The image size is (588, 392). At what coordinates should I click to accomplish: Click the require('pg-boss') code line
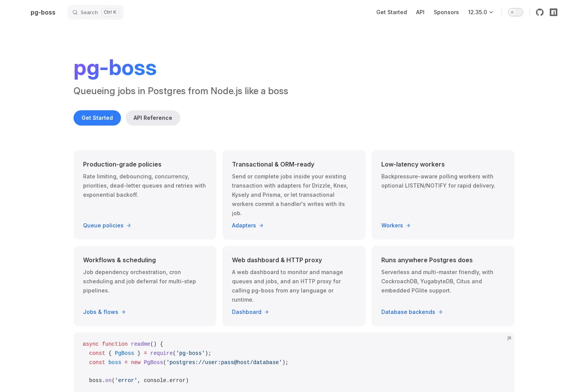tap(150, 353)
